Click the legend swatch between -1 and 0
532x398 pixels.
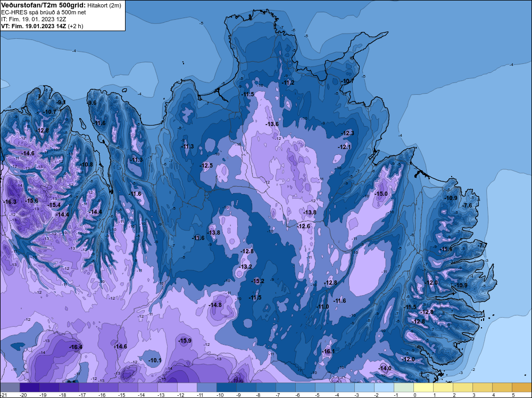tap(403, 387)
